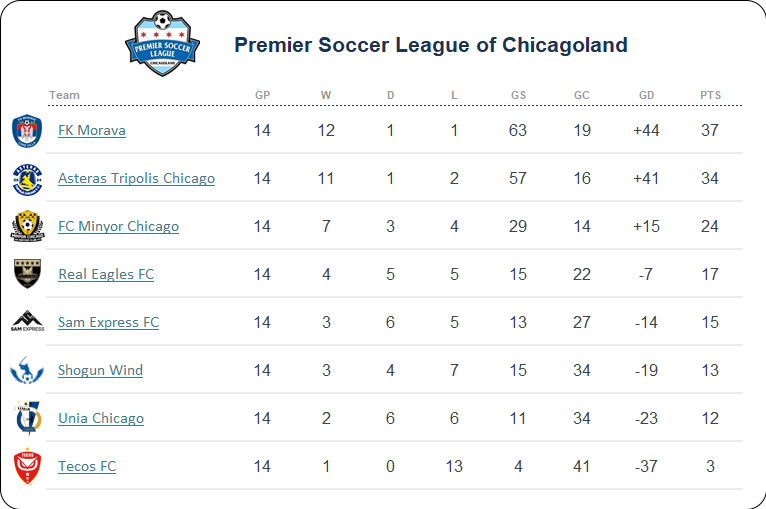Open Asteras Tripolis Chicago team page
The height and width of the screenshot is (509, 766).
136,178
